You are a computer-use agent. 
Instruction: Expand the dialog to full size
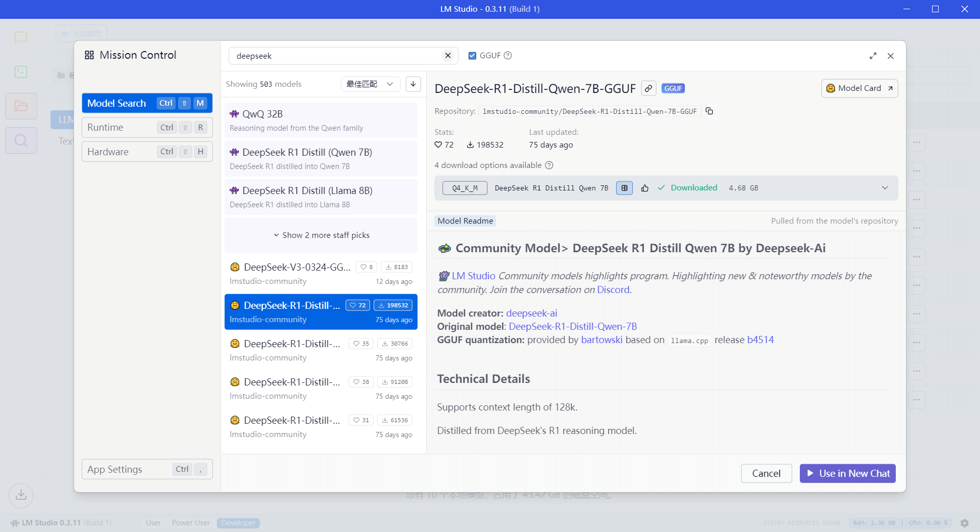[x=873, y=56]
